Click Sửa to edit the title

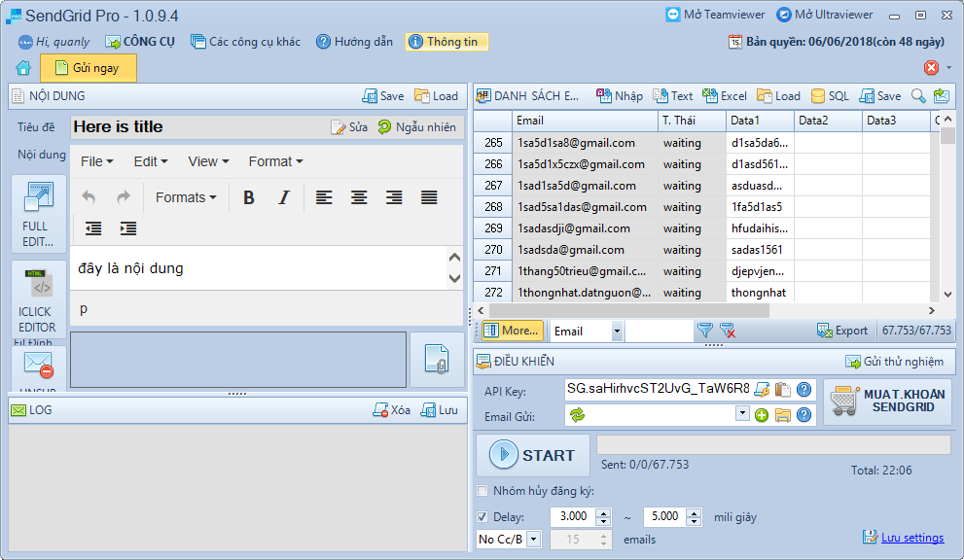(349, 127)
